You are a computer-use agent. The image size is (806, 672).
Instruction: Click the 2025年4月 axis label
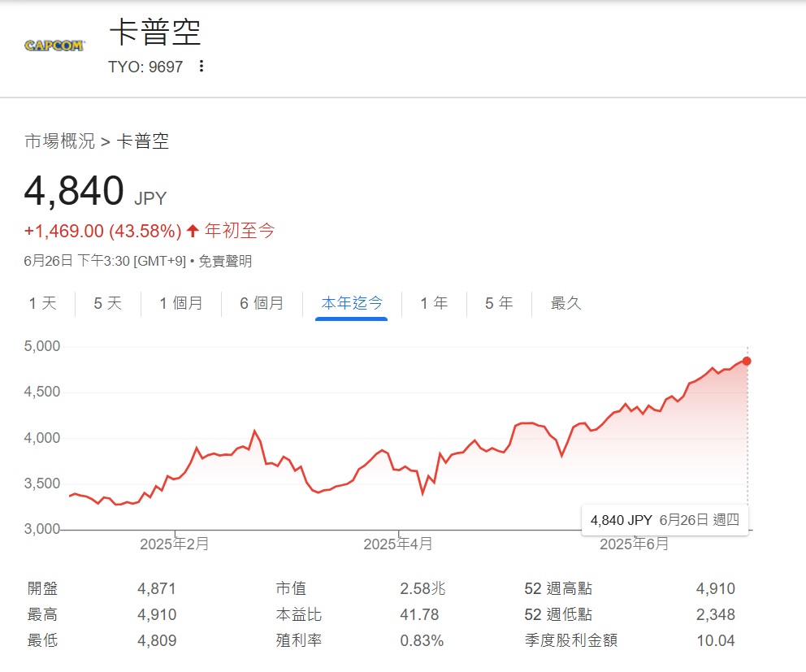point(398,544)
